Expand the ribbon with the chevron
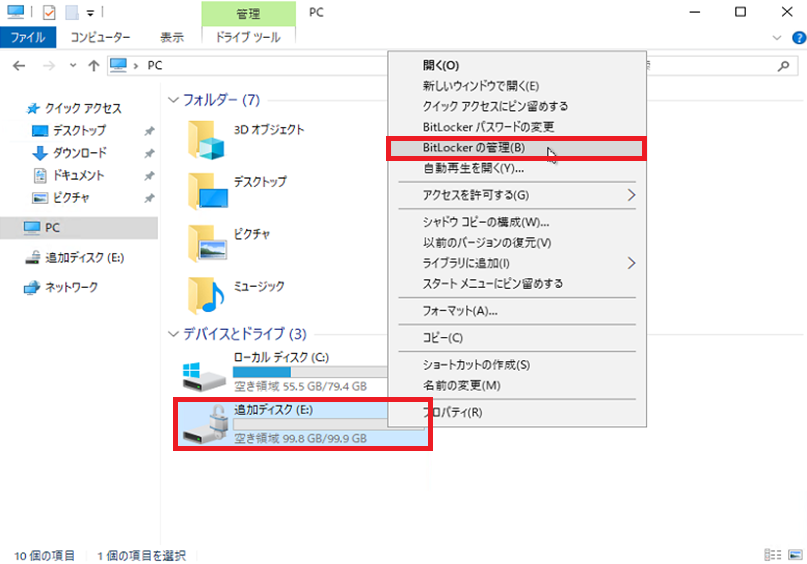Image resolution: width=807 pixels, height=564 pixels. point(777,38)
